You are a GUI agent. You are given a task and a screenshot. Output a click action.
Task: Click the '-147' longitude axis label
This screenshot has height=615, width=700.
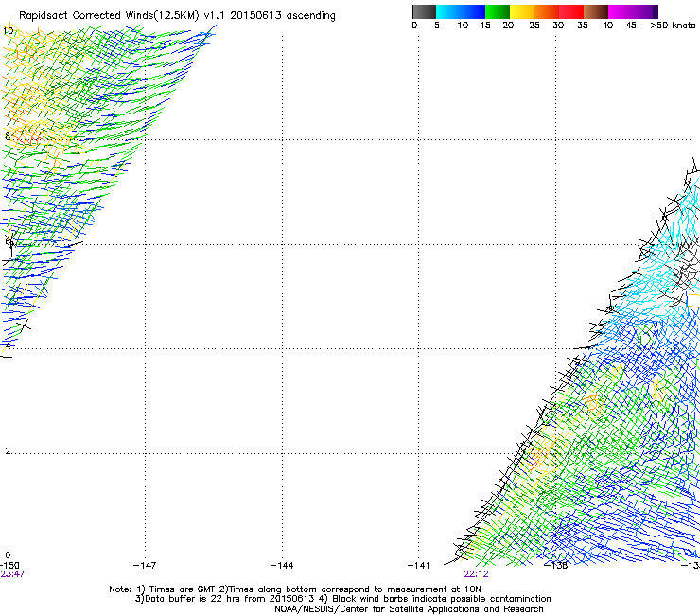tap(145, 566)
